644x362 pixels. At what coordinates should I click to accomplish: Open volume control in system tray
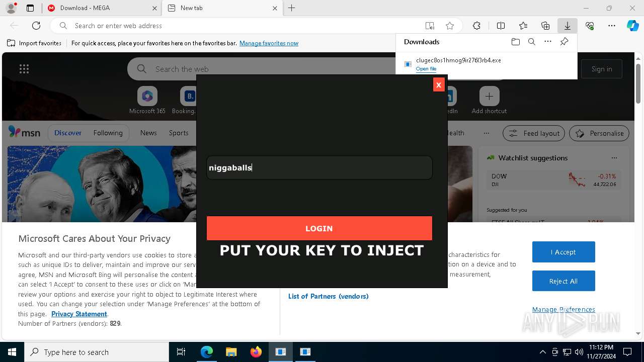tap(579, 352)
